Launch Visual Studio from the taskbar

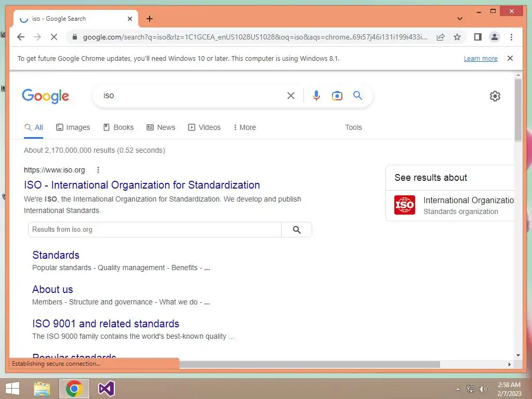coord(106,389)
